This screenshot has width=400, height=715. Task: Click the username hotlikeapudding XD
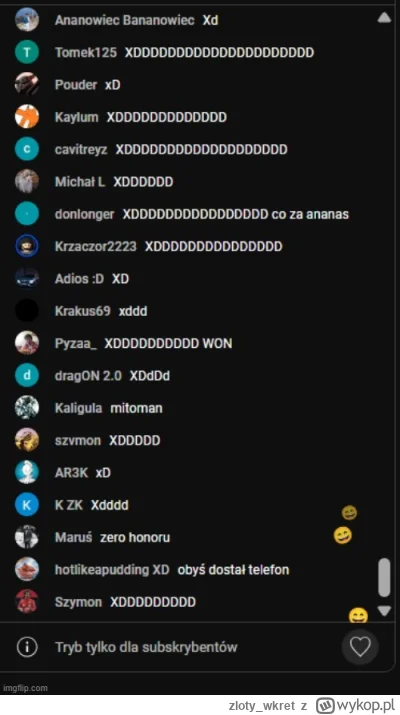click(x=112, y=570)
